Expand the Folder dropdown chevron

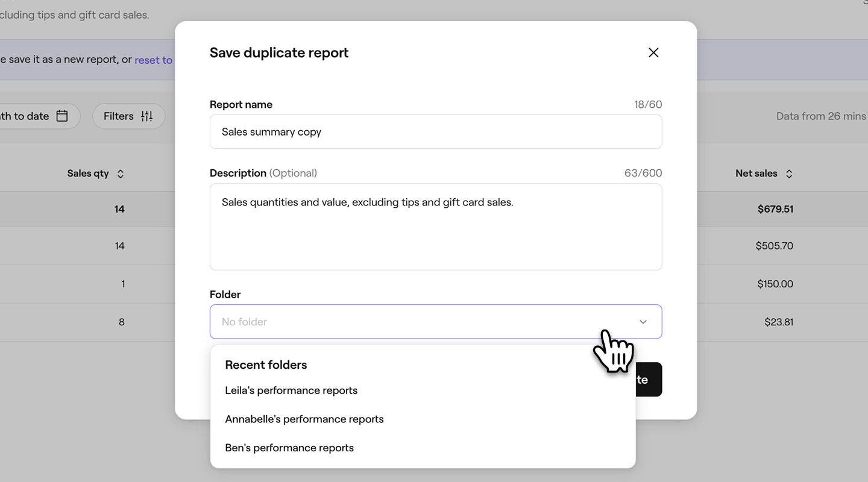(643, 322)
